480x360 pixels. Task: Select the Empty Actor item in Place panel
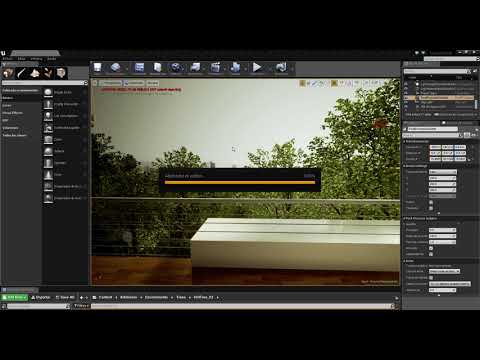point(65,92)
